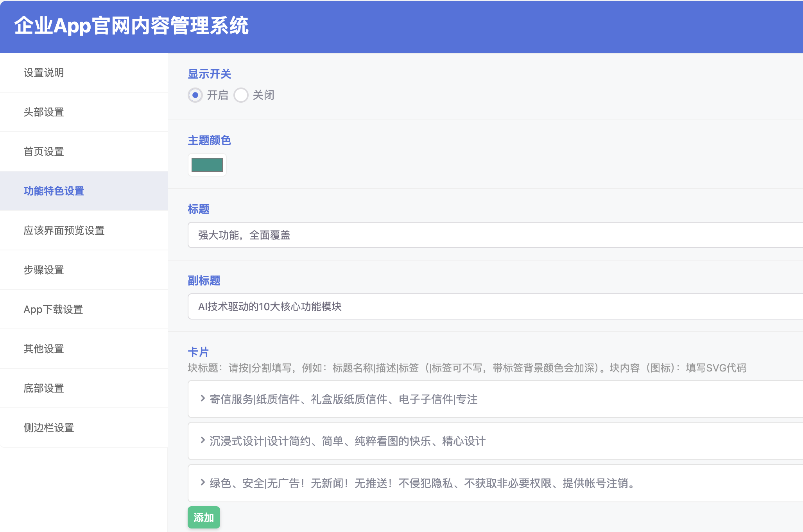This screenshot has height=532, width=803.
Task: Open 底部设置 in the sidebar
Action: pos(84,388)
